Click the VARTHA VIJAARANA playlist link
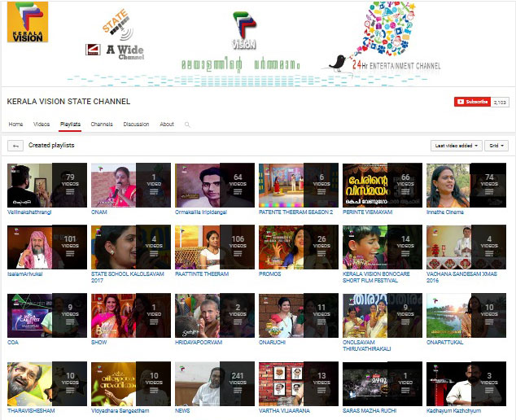The height and width of the screenshot is (420, 516). (284, 411)
